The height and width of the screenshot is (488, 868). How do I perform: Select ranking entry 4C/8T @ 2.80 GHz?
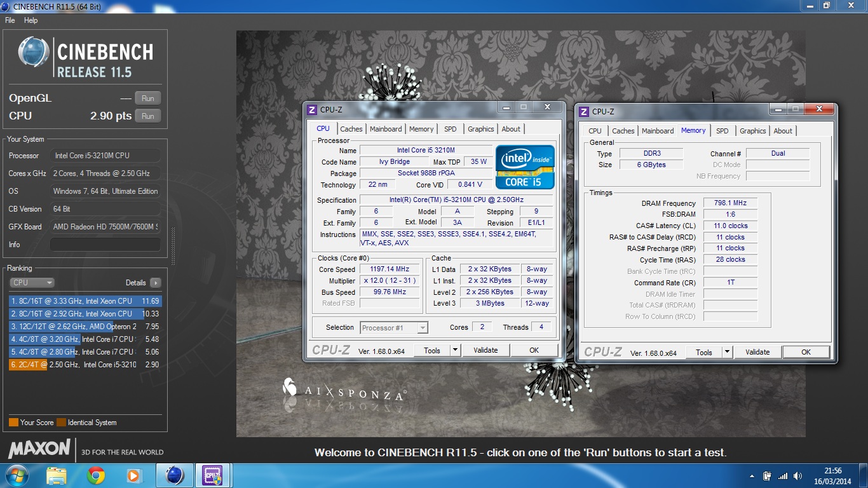point(85,352)
